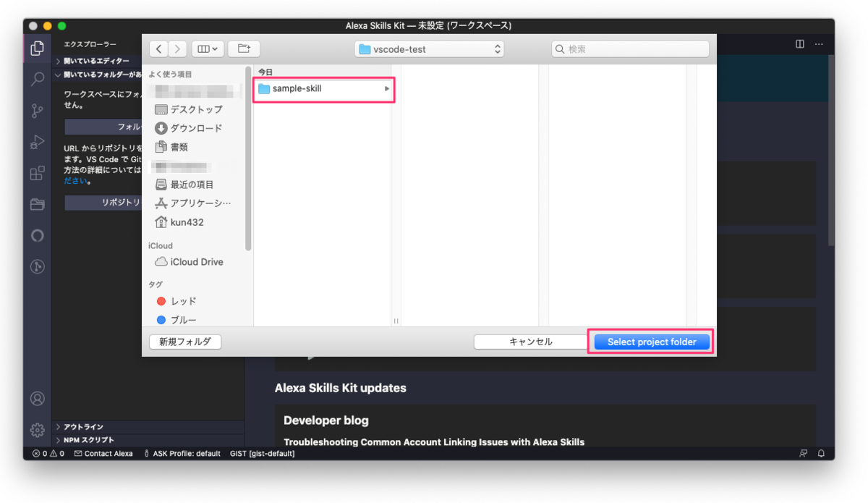This screenshot has height=503, width=868.
Task: Click the Developer blog heading
Action: point(326,420)
